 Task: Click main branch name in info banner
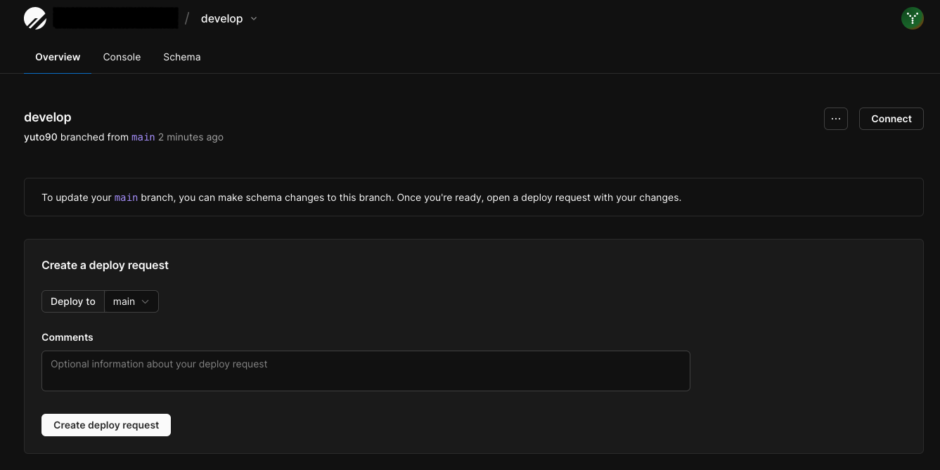pos(126,198)
